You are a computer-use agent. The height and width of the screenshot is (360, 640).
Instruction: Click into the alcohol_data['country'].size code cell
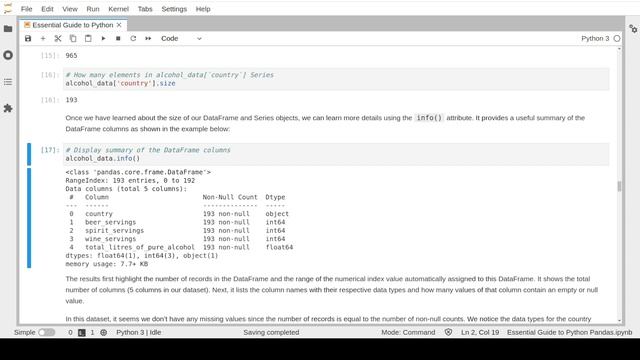tap(336, 79)
